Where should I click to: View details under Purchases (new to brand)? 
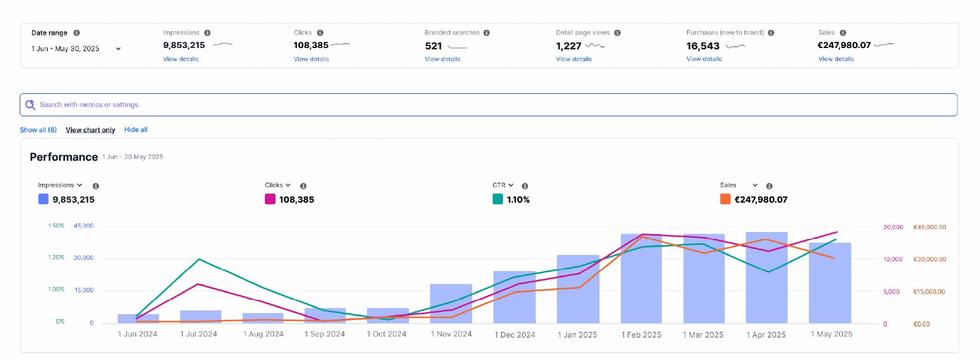704,59
